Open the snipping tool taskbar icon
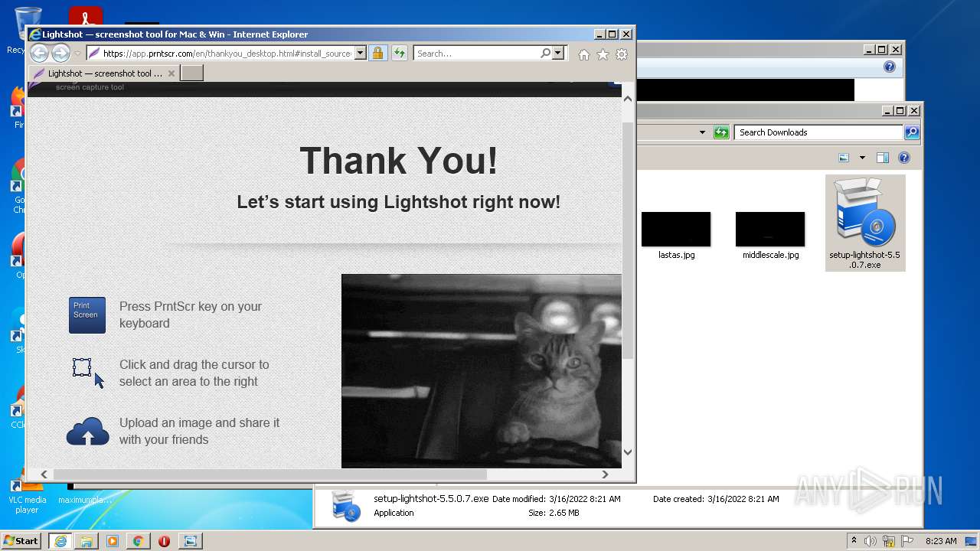The width and height of the screenshot is (980, 551). pyautogui.click(x=190, y=541)
